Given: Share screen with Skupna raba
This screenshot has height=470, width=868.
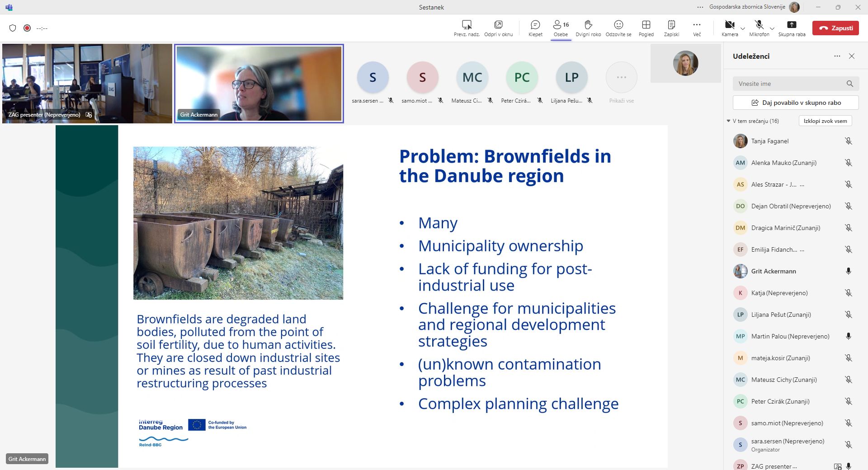Looking at the screenshot, I should 792,28.
